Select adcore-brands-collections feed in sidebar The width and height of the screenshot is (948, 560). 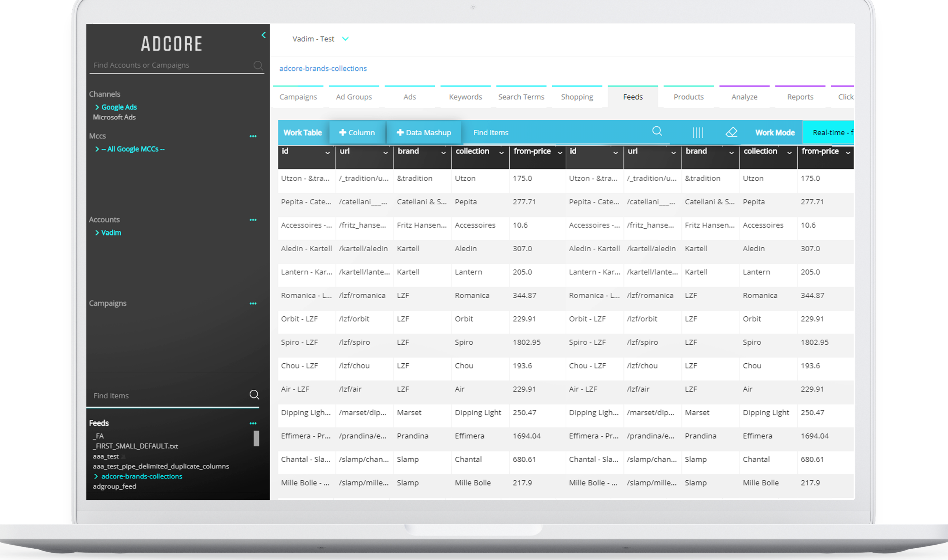[141, 476]
